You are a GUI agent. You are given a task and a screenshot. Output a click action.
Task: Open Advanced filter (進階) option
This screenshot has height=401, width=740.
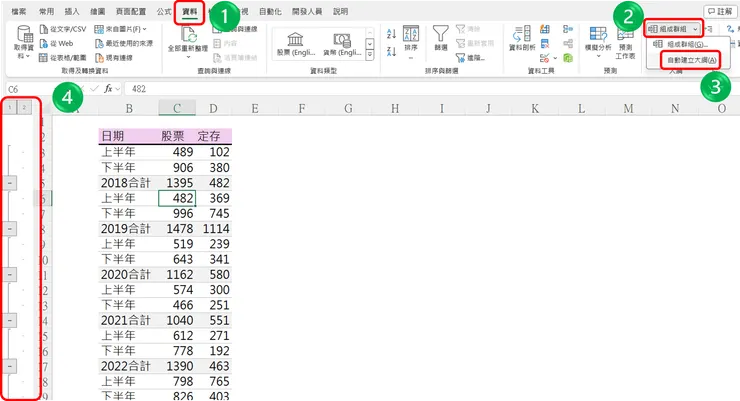(470, 58)
